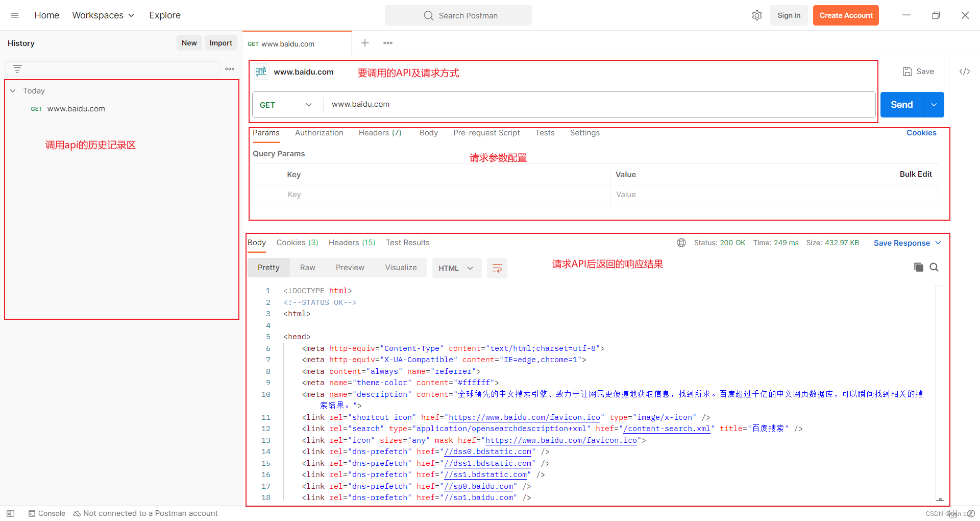This screenshot has width=980, height=521.
Task: Click the query param Key field
Action: (x=446, y=195)
